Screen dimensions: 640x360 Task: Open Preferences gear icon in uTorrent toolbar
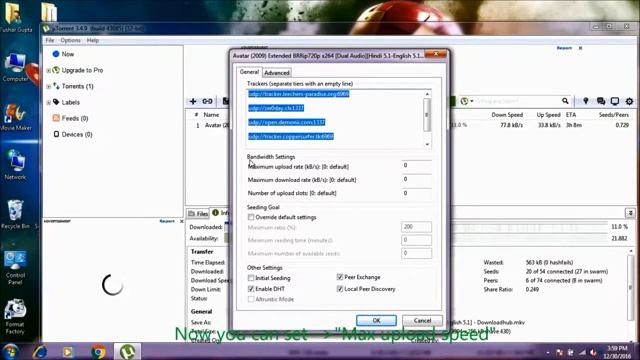tap(629, 101)
